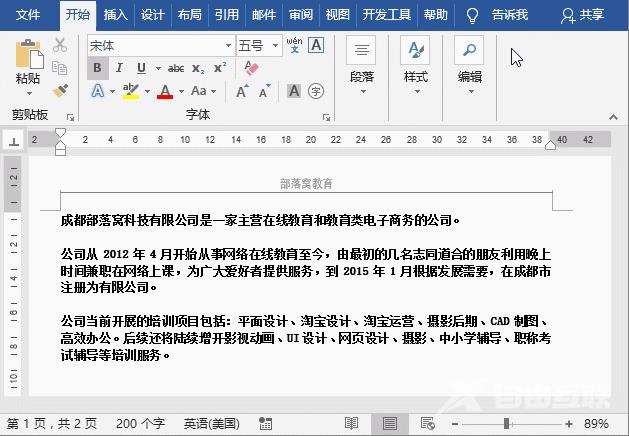This screenshot has height=436, width=629.
Task: Apply character border icon
Action: tap(316, 45)
